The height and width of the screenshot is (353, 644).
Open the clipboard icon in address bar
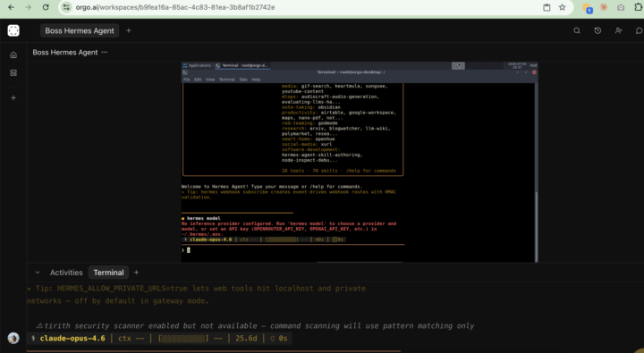[x=547, y=7]
